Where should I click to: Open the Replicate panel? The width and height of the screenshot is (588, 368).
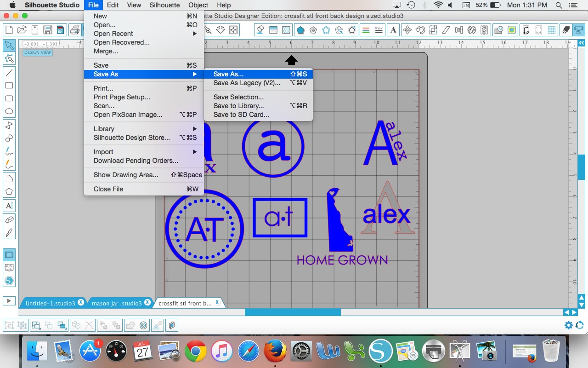(x=472, y=29)
